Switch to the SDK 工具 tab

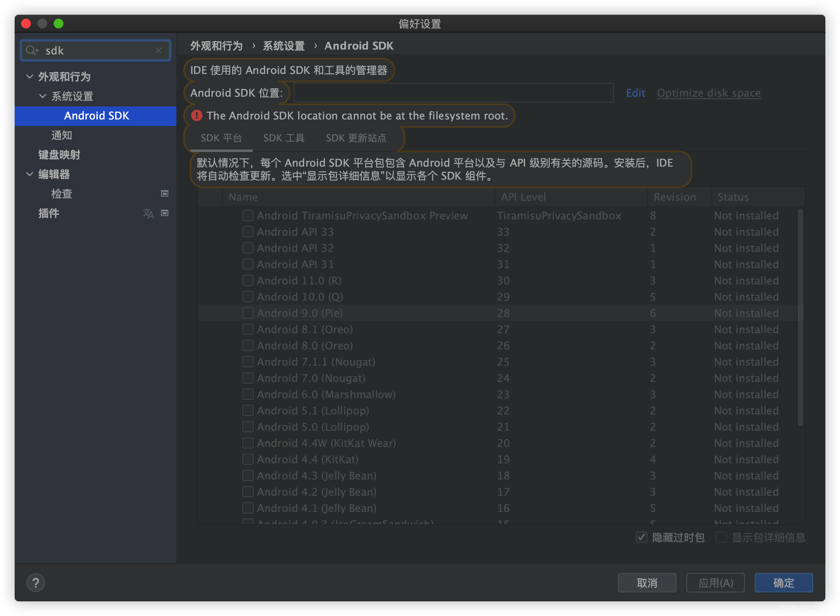click(284, 138)
